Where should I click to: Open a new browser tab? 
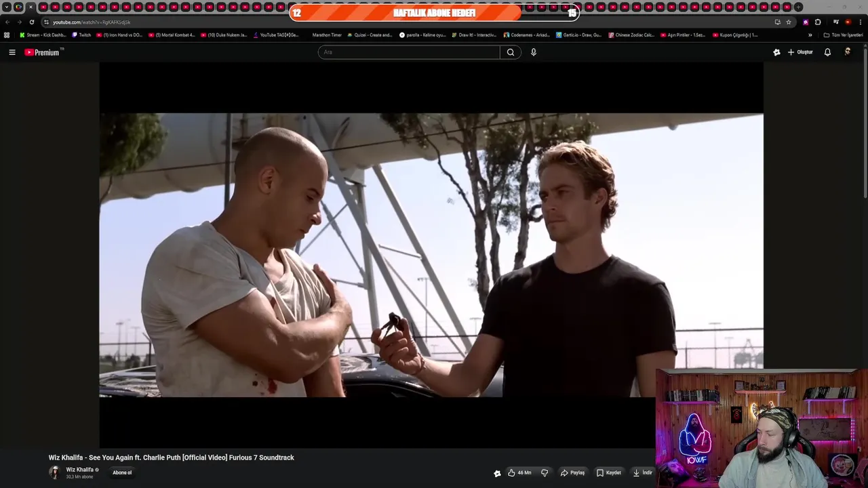point(799,7)
